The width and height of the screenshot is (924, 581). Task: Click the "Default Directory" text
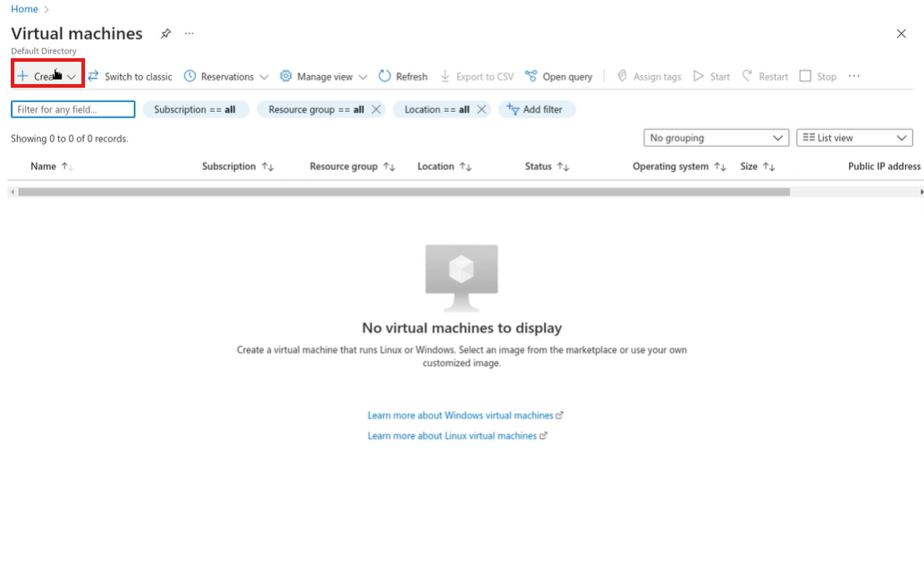[x=44, y=51]
